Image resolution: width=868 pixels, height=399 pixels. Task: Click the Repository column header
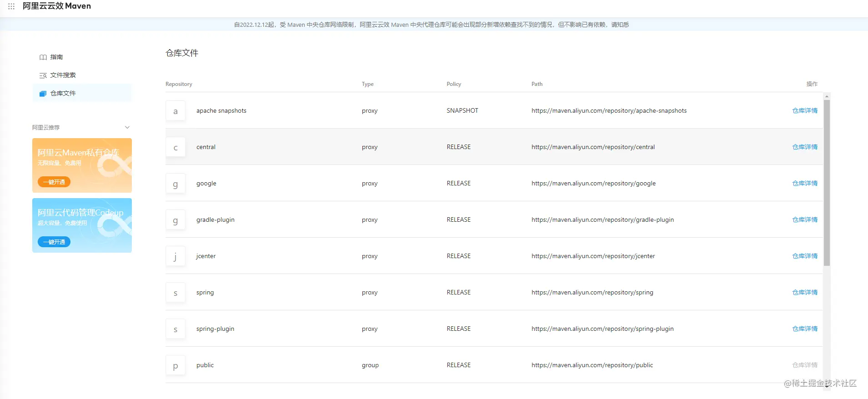[x=179, y=84]
